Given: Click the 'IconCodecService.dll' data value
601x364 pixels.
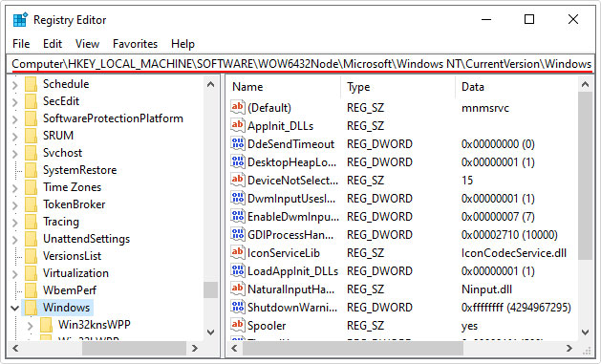Looking at the screenshot, I should pos(514,253).
